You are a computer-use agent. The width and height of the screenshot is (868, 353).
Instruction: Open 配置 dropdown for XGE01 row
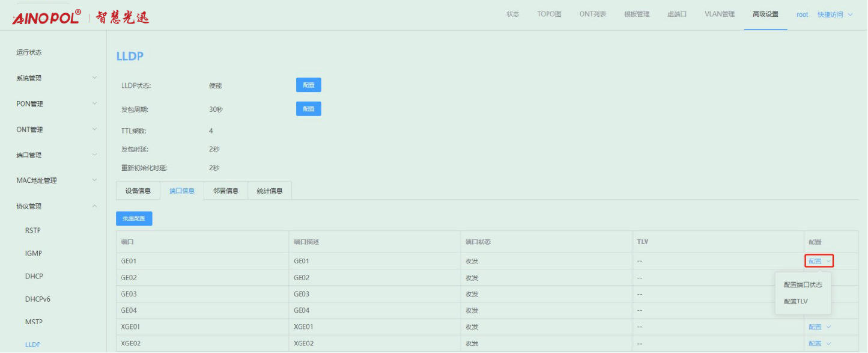tap(819, 327)
